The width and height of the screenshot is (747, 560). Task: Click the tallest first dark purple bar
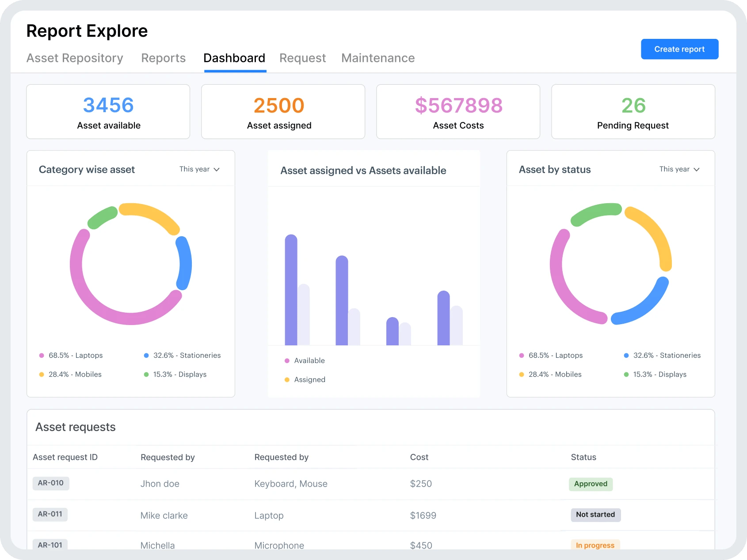tap(291, 290)
